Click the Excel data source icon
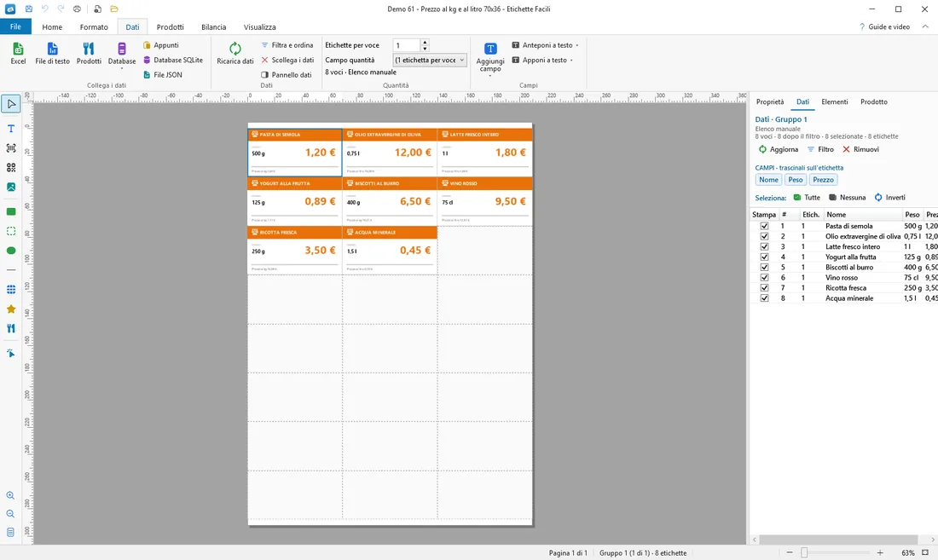Viewport: 938px width, 560px height. tap(18, 49)
